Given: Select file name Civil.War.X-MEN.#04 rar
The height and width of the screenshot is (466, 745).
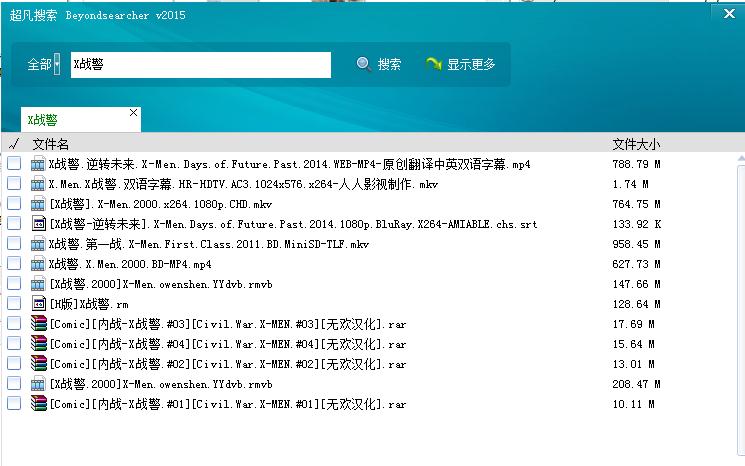Looking at the screenshot, I should click(228, 344).
